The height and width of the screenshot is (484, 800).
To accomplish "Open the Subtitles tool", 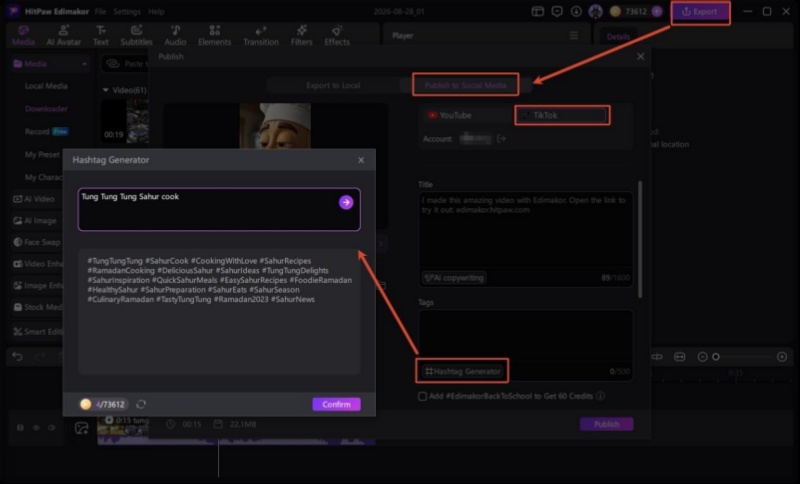I will 136,36.
